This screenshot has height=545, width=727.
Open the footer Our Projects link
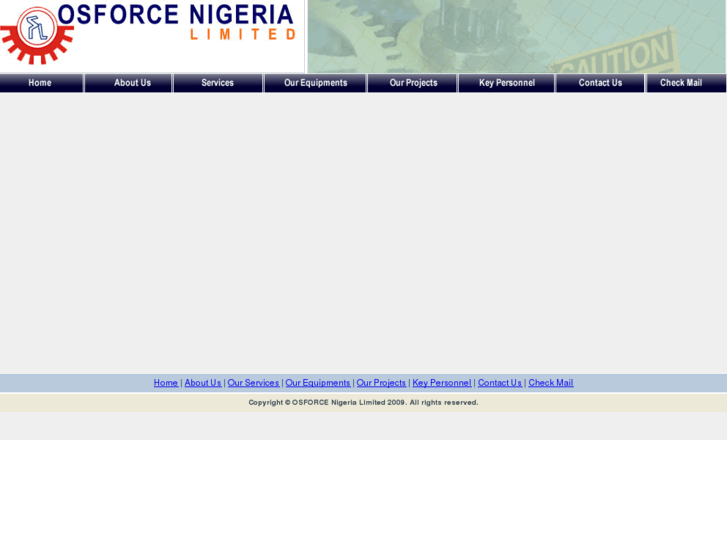(x=381, y=383)
